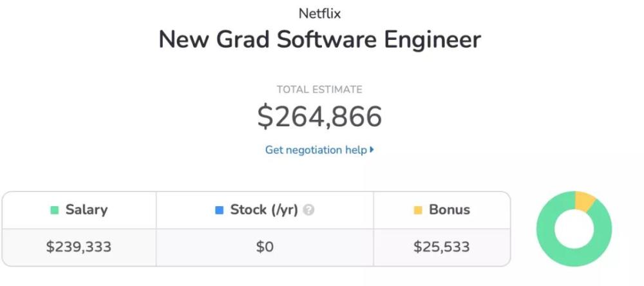This screenshot has width=644, height=286.
Task: Click the center hole of donut chart
Action: pyautogui.click(x=574, y=229)
